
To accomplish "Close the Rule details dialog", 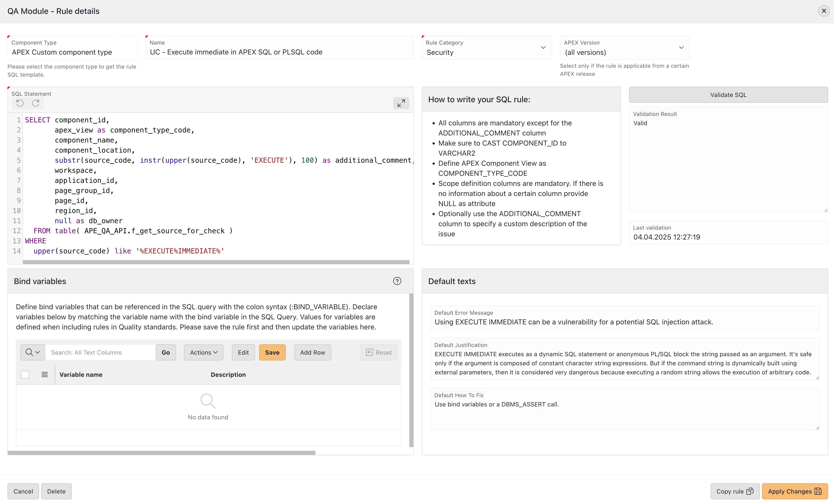I will coord(824,11).
